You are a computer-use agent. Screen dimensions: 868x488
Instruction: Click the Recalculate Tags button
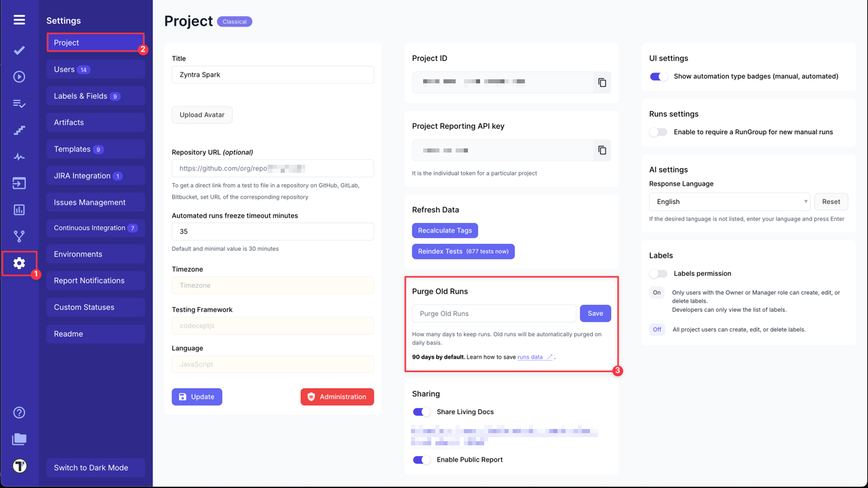[x=445, y=230]
